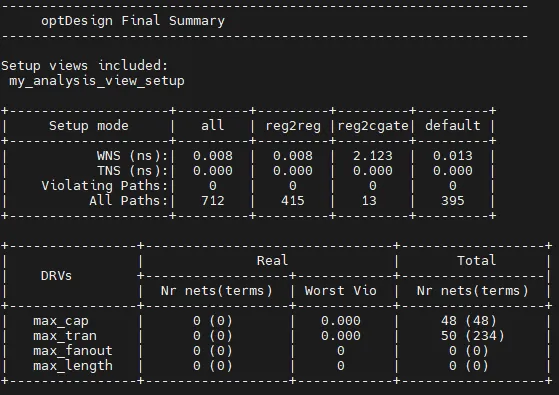Click the "Real" column group header
This screenshot has width=559, height=395.
(x=272, y=261)
